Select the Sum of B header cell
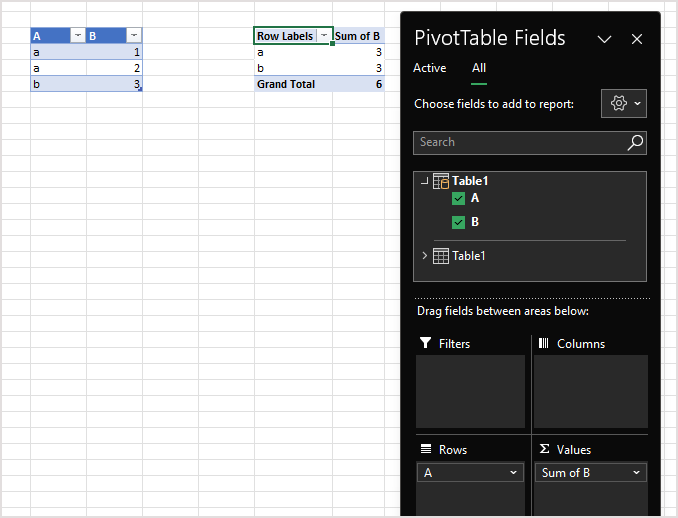Screen dimensions: 678x518 point(358,36)
